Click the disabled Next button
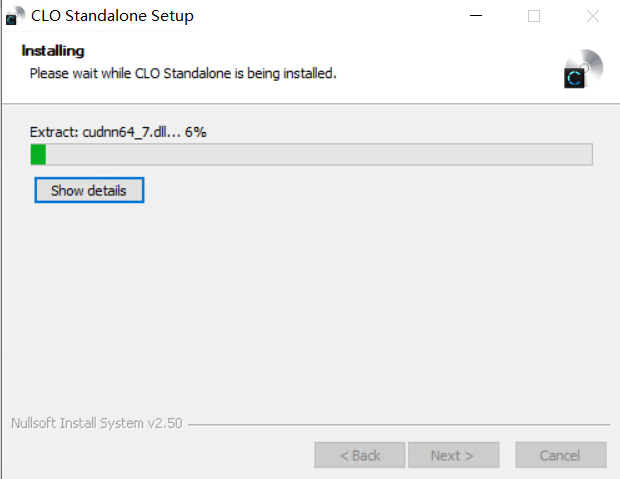 click(x=452, y=455)
